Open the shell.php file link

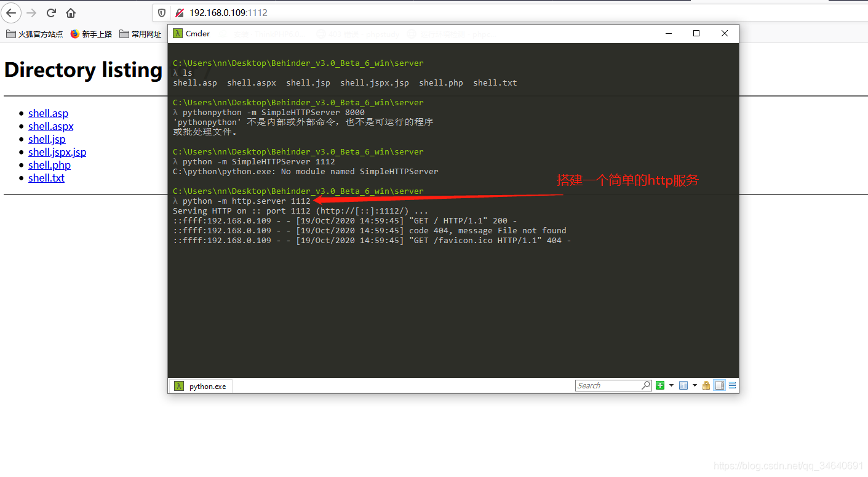[x=49, y=165]
